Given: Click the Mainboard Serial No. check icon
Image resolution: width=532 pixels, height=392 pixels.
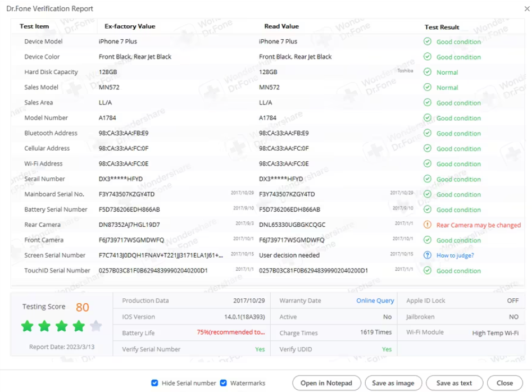Looking at the screenshot, I should point(428,194).
